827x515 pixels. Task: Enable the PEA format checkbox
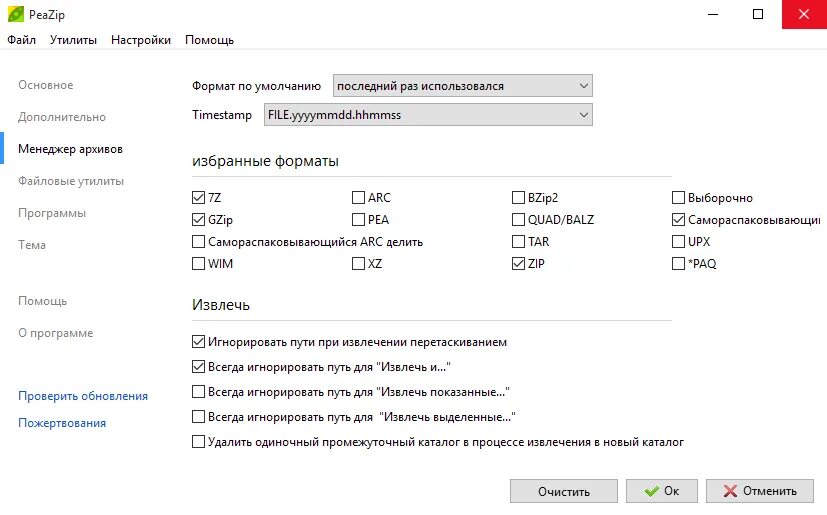[358, 220]
